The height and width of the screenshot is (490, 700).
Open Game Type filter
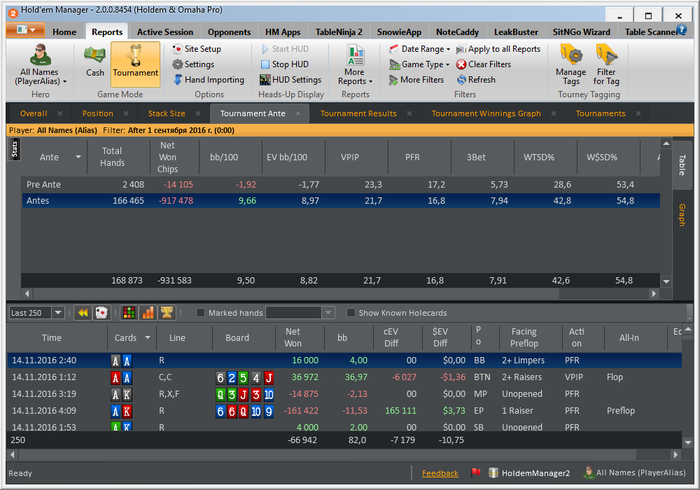pyautogui.click(x=419, y=64)
